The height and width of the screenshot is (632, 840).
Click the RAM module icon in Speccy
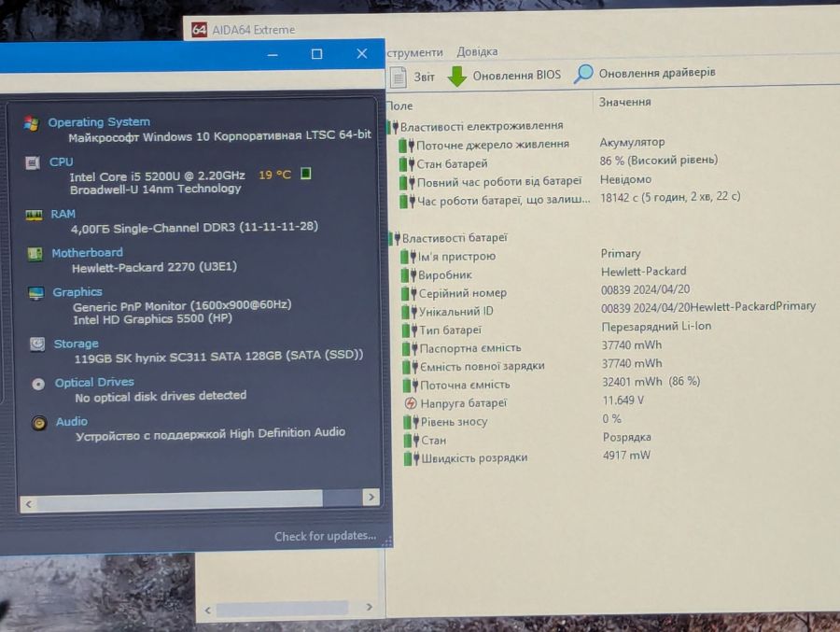pos(34,215)
